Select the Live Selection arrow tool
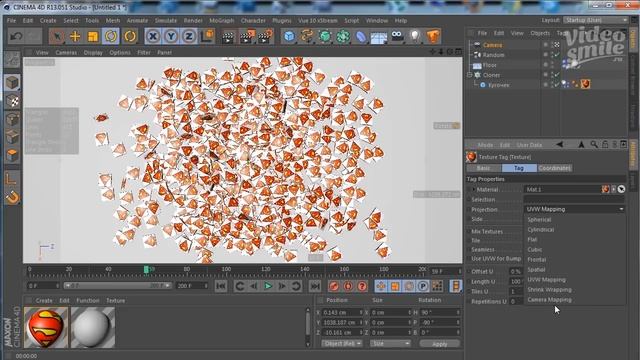This screenshot has height=360, width=640. coord(57,37)
